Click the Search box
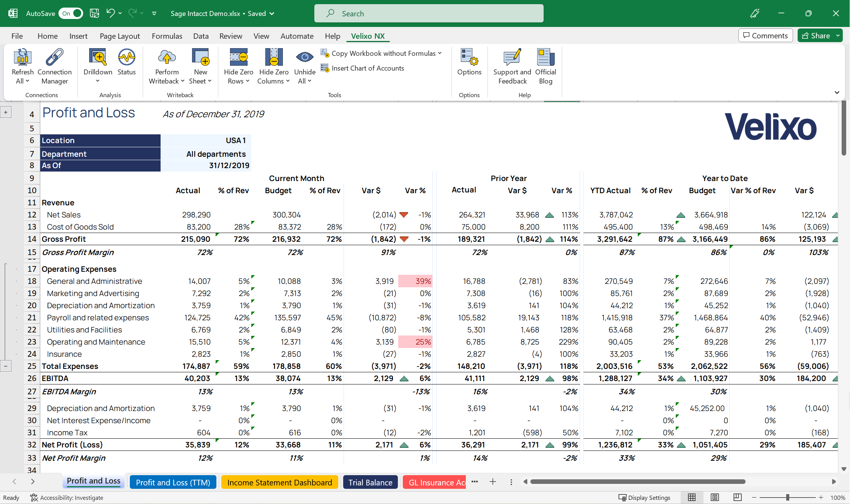 [x=429, y=13]
